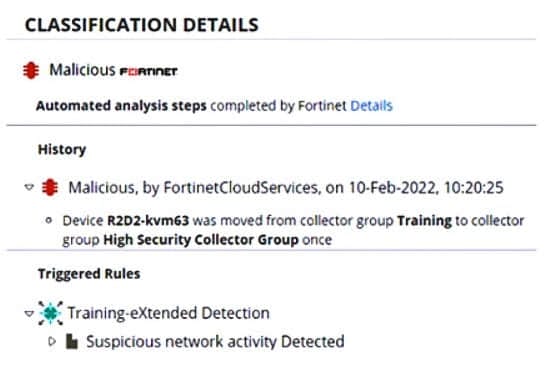The height and width of the screenshot is (377, 553).
Task: Click the teal eXtended Detection icon
Action: 50,313
